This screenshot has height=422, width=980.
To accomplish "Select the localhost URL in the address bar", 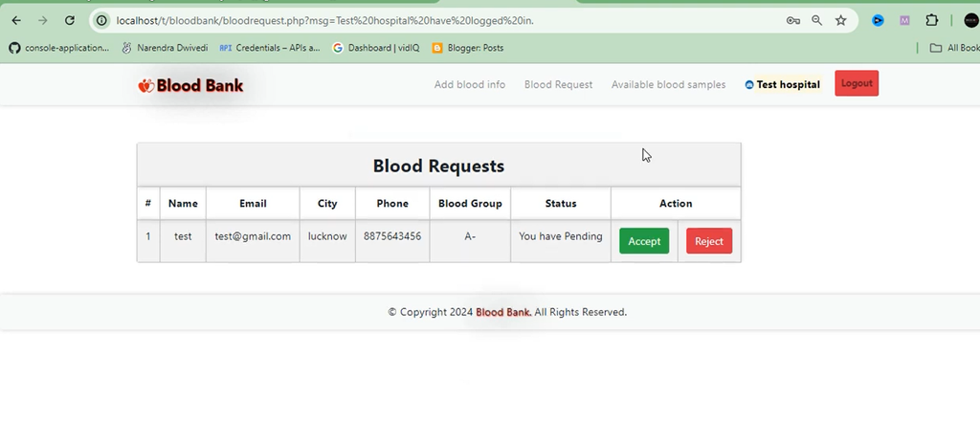I will point(324,21).
